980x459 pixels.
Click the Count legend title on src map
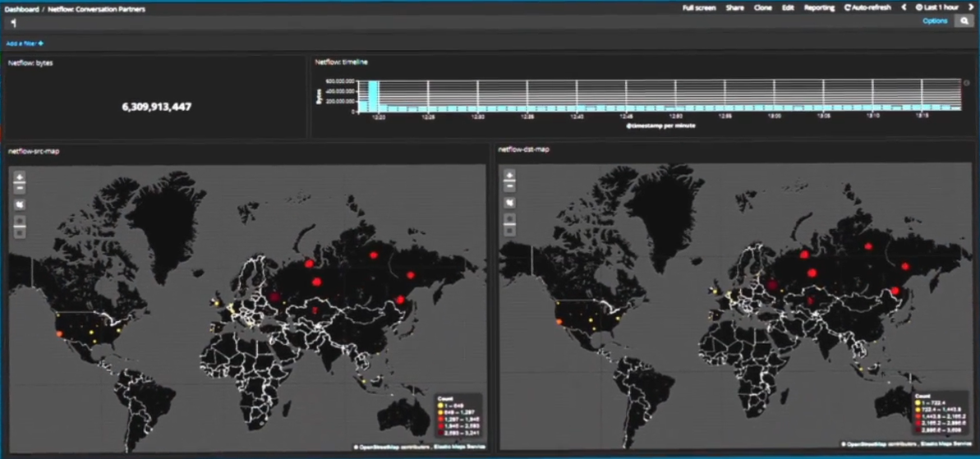pyautogui.click(x=445, y=397)
